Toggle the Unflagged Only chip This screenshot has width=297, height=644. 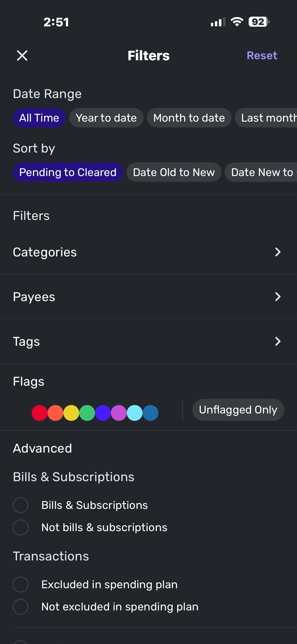click(x=238, y=410)
